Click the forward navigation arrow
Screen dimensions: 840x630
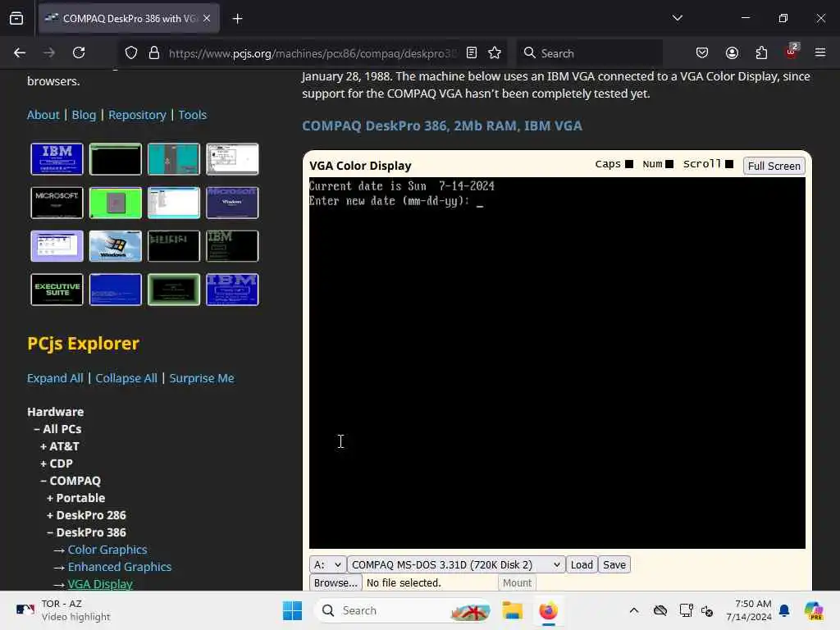click(48, 52)
